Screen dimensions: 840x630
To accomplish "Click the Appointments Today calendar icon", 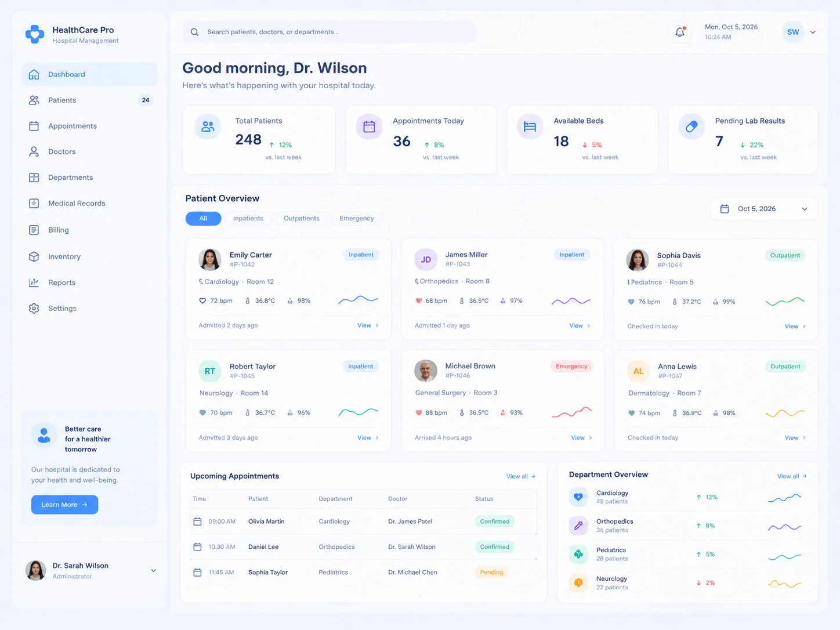I will point(369,126).
